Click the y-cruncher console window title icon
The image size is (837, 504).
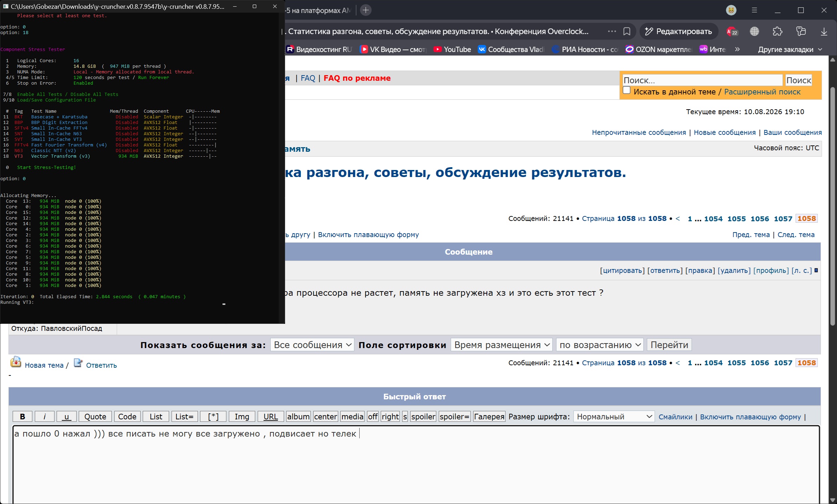pos(6,6)
